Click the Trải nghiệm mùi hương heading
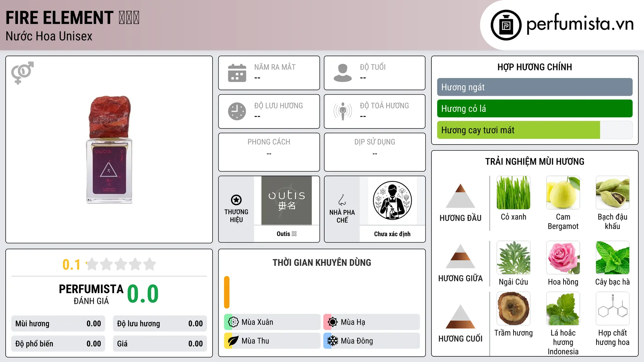Screen dimensions: 644x362 (x=535, y=162)
